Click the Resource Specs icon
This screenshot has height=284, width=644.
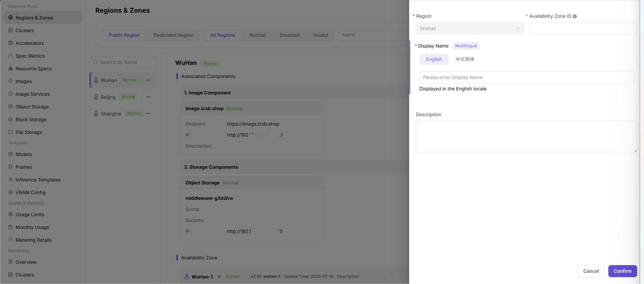[11, 68]
